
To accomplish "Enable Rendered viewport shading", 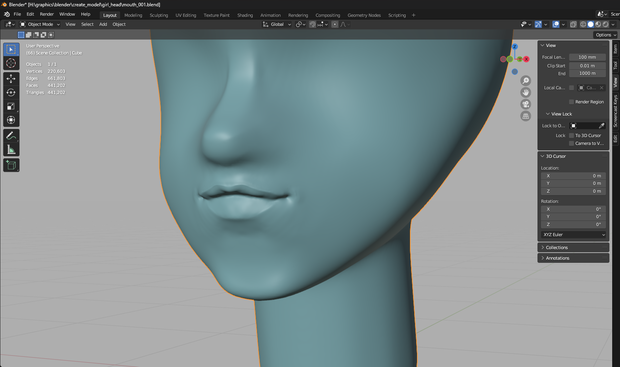I will 605,25.
